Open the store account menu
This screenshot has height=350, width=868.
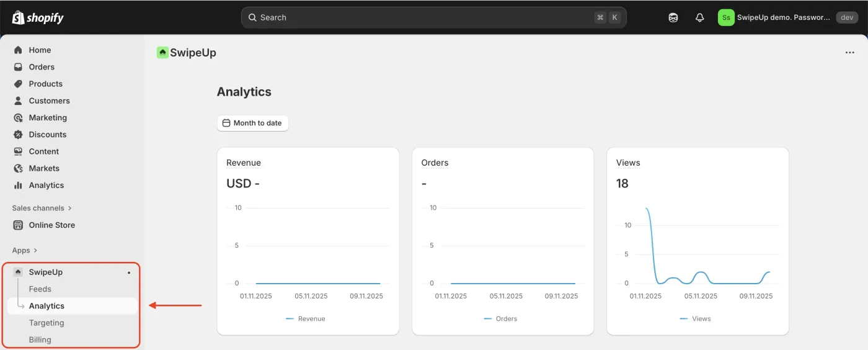point(788,17)
